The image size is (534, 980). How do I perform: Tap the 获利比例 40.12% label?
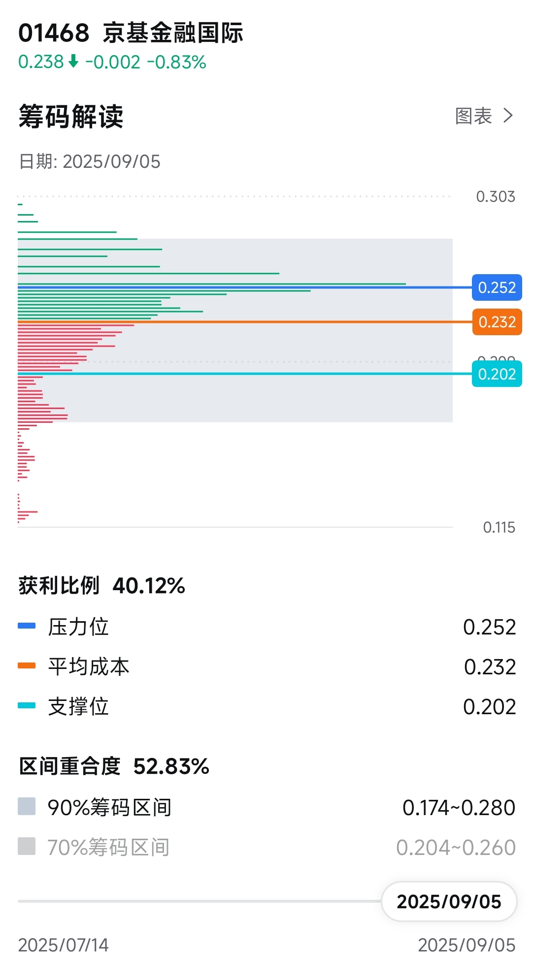102,586
